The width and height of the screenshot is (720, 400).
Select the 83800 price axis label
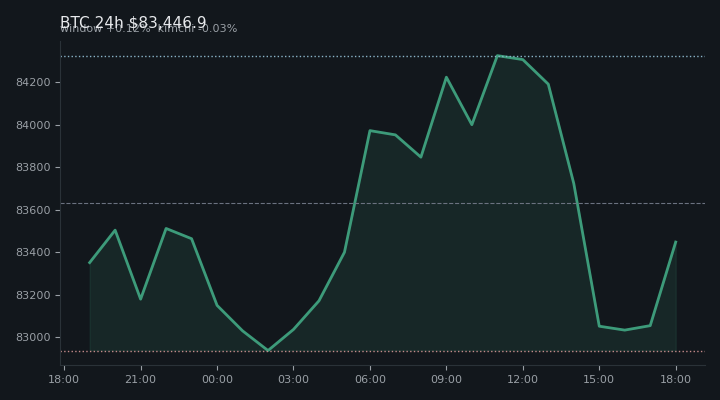click(33, 168)
